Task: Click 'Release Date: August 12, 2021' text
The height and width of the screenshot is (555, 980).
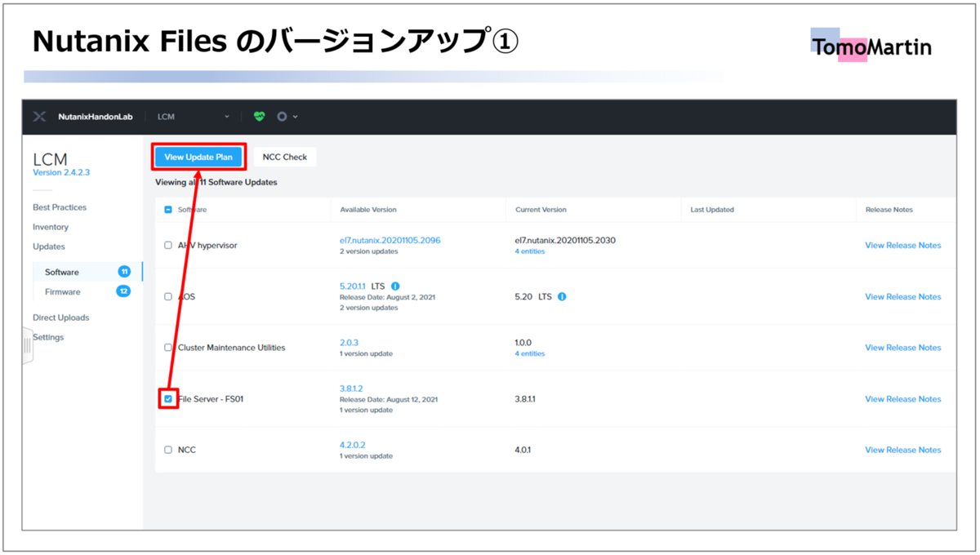Action: click(x=389, y=399)
